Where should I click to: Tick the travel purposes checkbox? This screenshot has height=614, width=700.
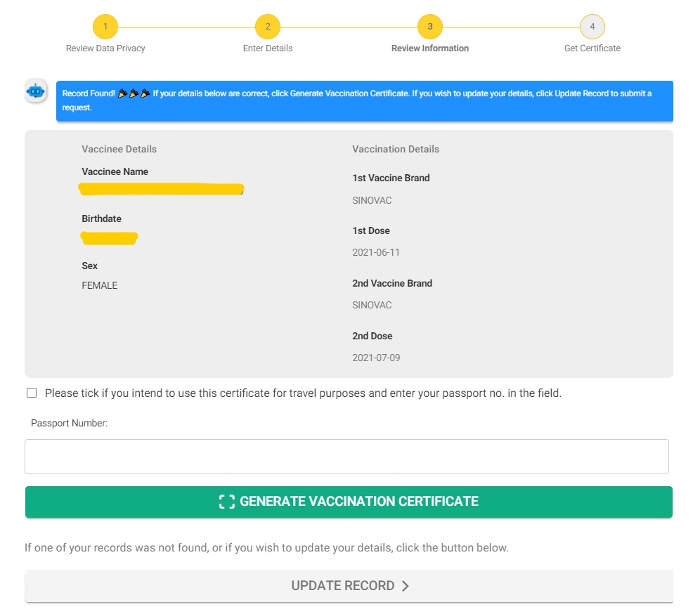32,393
